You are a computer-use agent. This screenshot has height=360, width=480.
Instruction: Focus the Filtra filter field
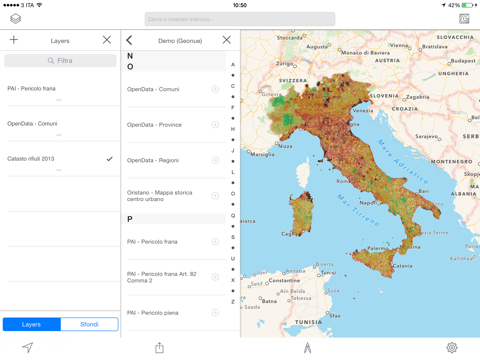pos(60,61)
